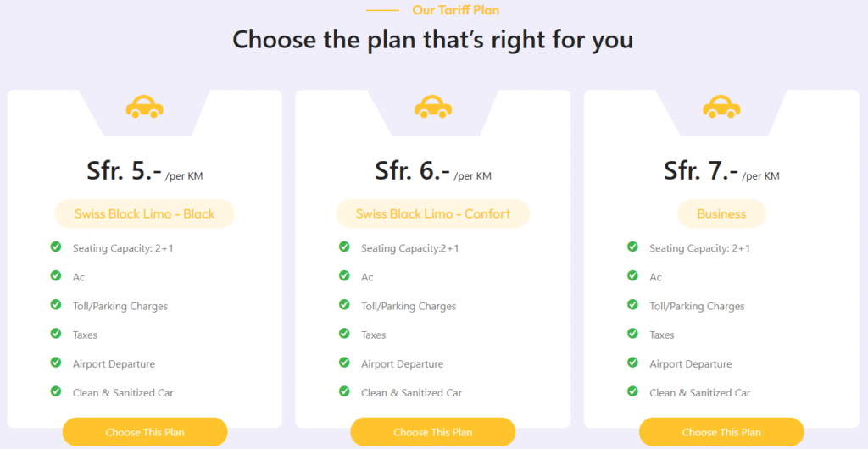This screenshot has width=868, height=449.
Task: Click checkmark beside Airport Departure in Business plan
Action: click(632, 363)
